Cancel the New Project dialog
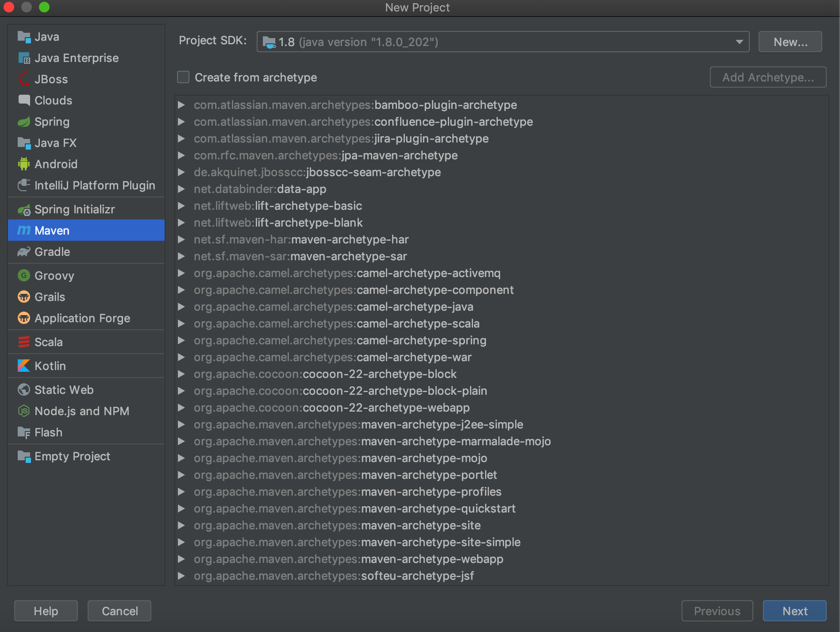 click(119, 611)
